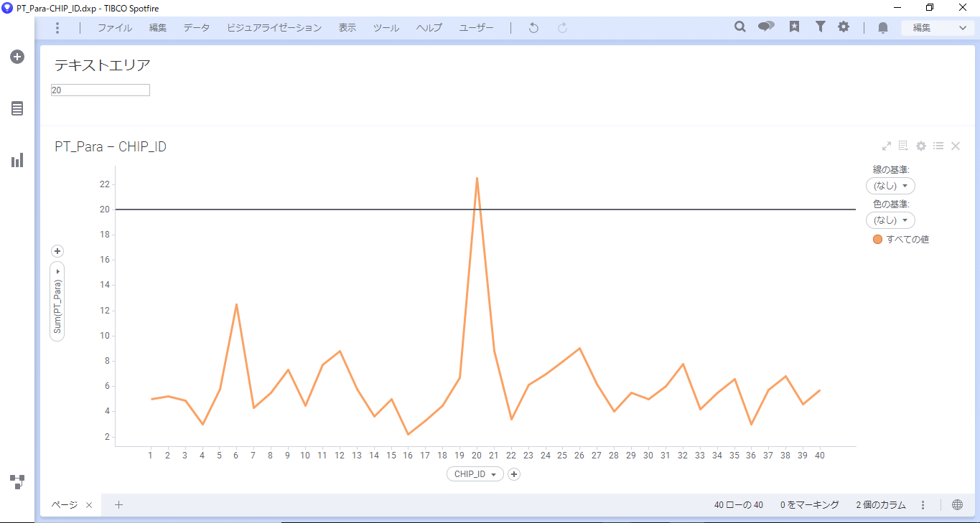Add an X-axis column with plus button

[x=514, y=474]
